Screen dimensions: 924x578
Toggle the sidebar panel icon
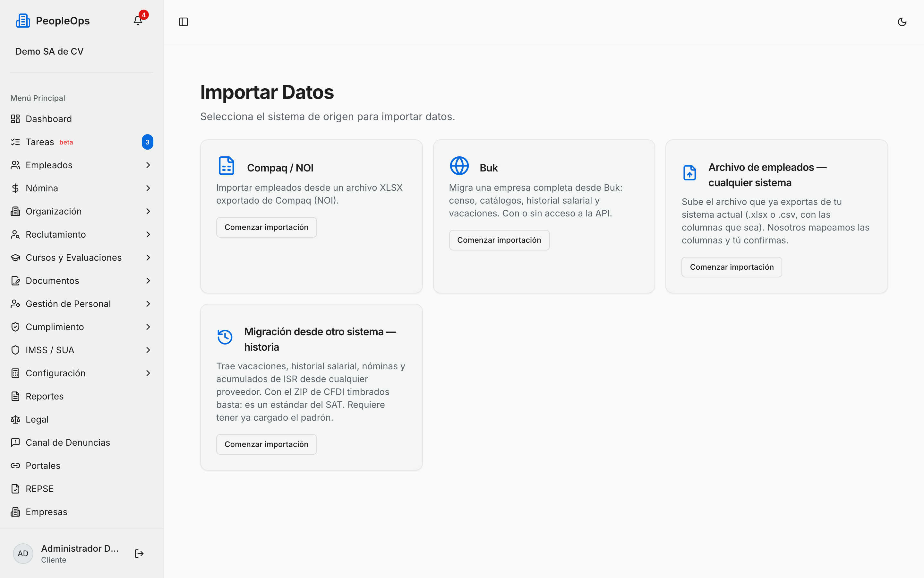point(183,22)
